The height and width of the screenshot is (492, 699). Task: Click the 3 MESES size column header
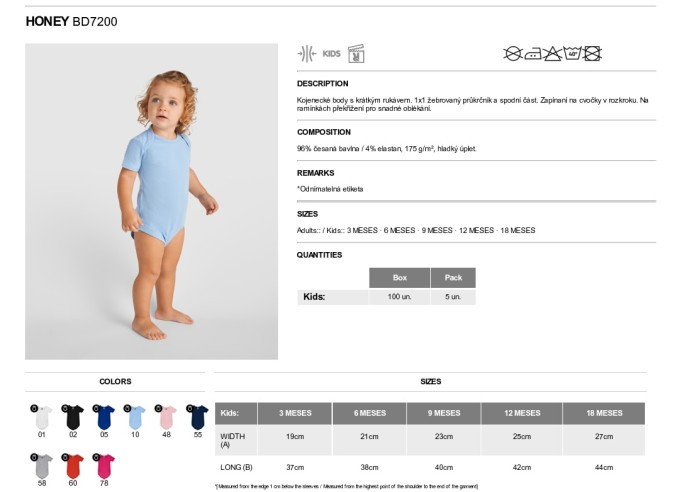click(x=295, y=413)
